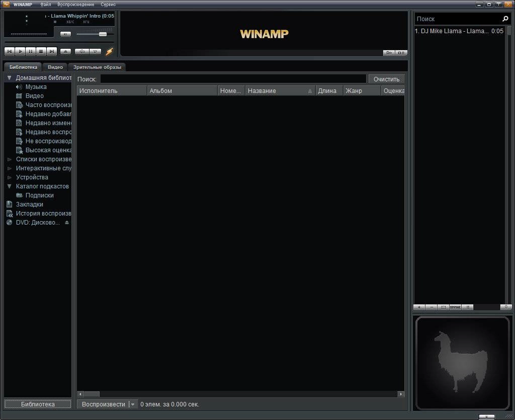Screen dimensions: 515x420
Task: Click the playlist add (+) button
Action: [419, 307]
